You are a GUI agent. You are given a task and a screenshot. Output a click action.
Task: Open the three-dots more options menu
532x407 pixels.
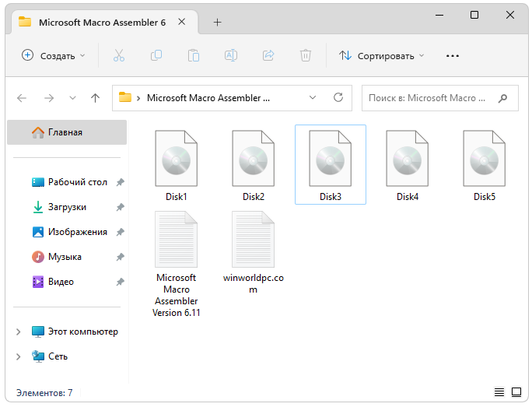pyautogui.click(x=452, y=56)
